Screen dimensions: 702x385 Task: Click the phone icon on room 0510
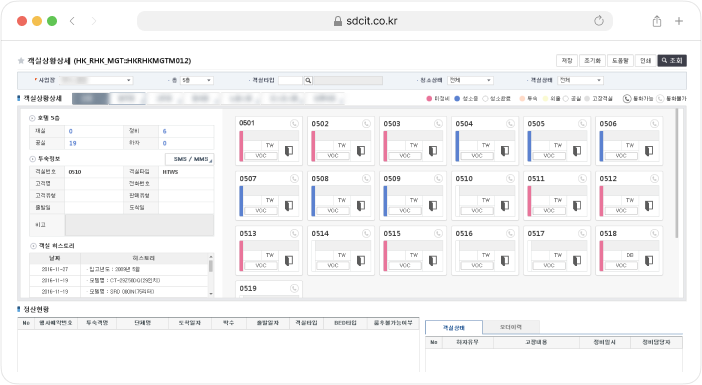[x=510, y=179]
